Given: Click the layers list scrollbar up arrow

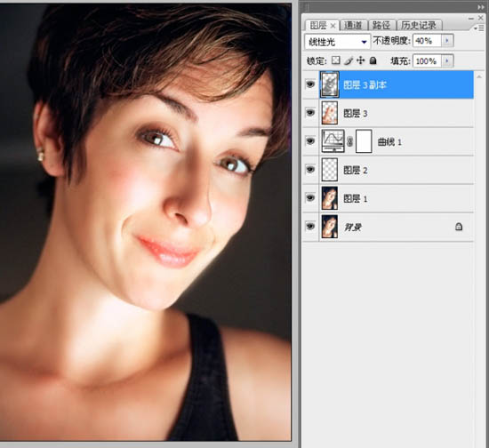Looking at the screenshot, I should [x=479, y=76].
